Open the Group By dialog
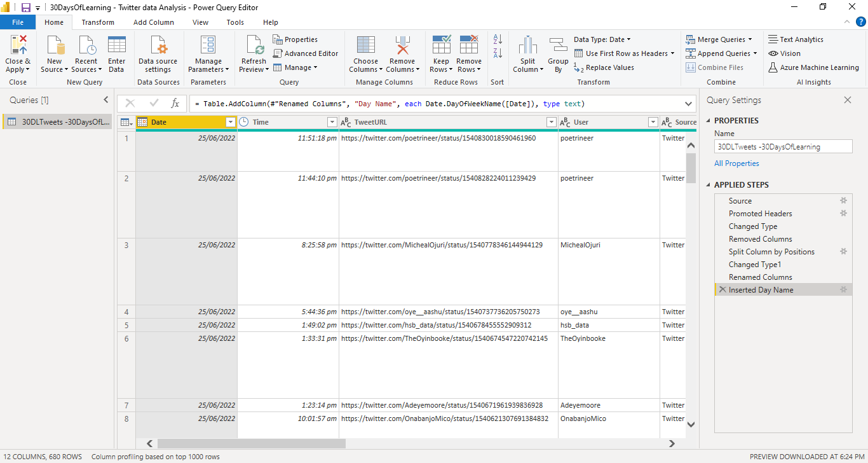Viewport: 868px width, 463px height. [558, 53]
